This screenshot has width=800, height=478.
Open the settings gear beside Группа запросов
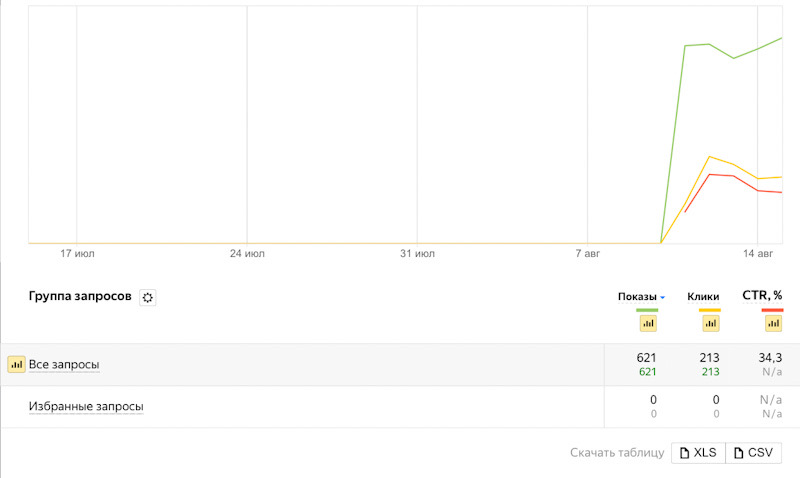point(148,297)
